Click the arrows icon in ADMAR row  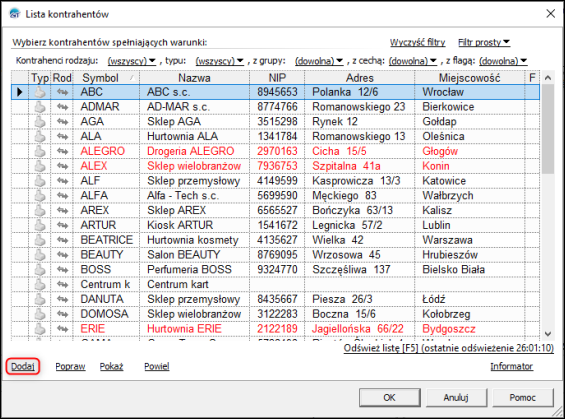pos(62,107)
